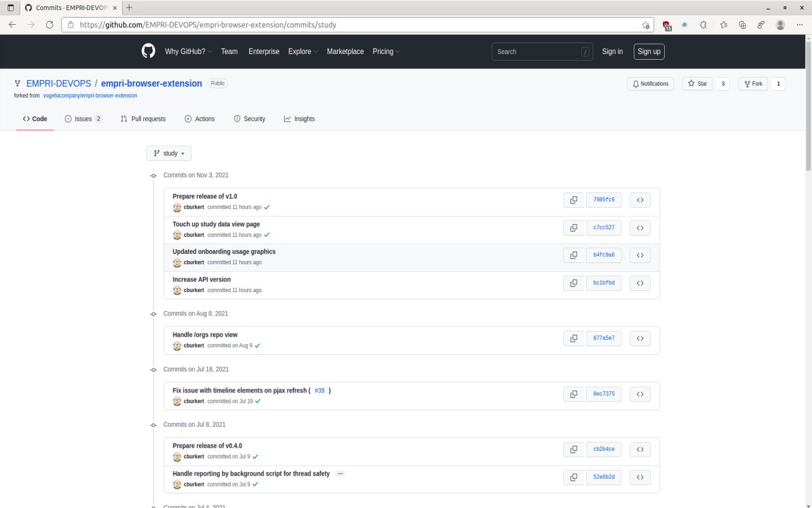This screenshot has height=508, width=812.
Task: Browse repository at commit 0ec7375
Action: (640, 394)
